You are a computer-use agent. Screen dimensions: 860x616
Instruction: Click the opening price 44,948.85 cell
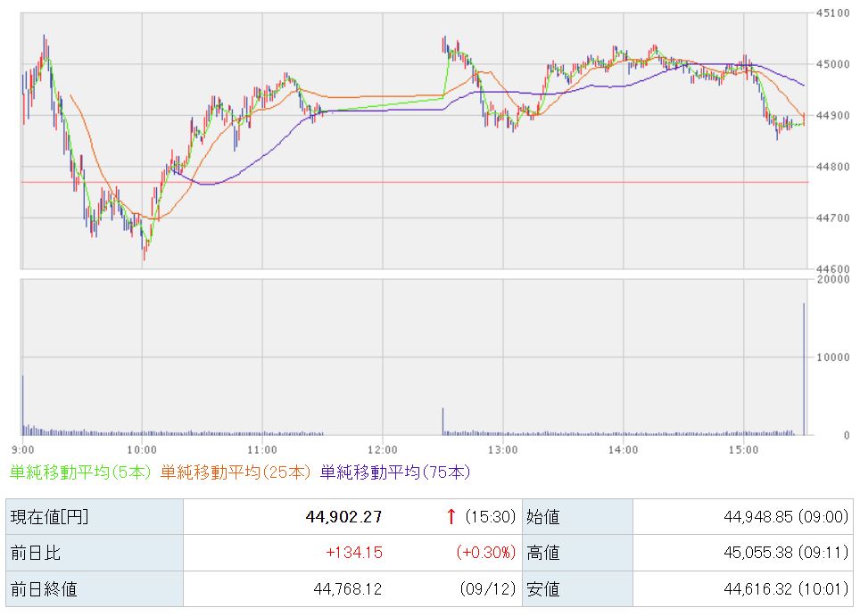pyautogui.click(x=786, y=517)
